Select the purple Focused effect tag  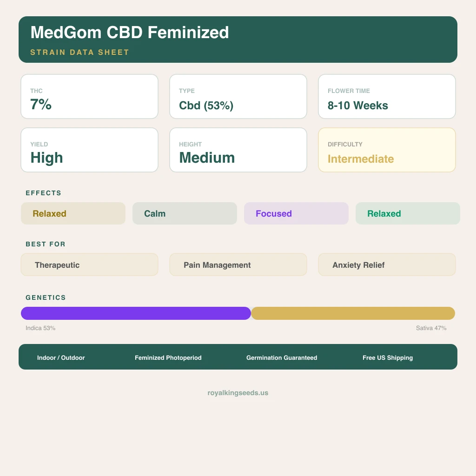pyautogui.click(x=296, y=213)
